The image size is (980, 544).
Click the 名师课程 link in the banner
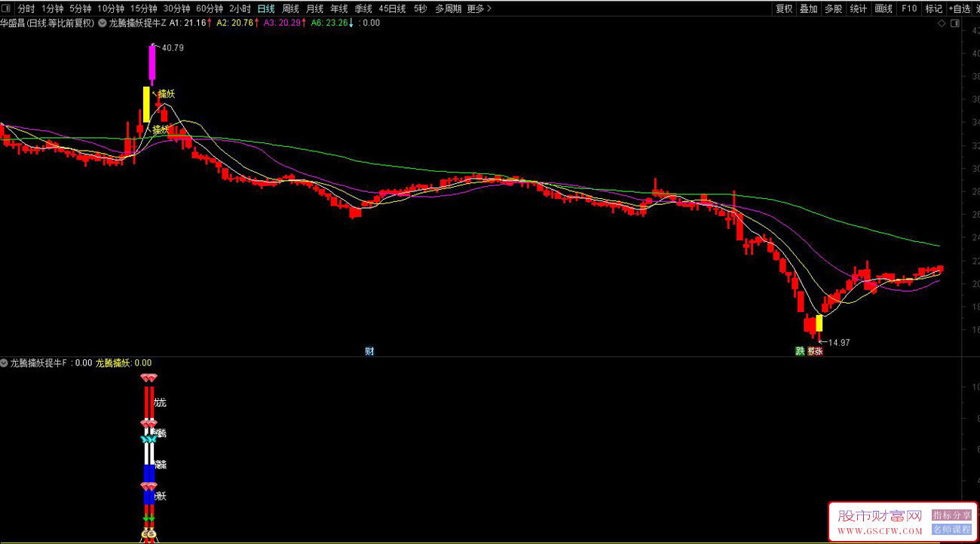pyautogui.click(x=952, y=530)
